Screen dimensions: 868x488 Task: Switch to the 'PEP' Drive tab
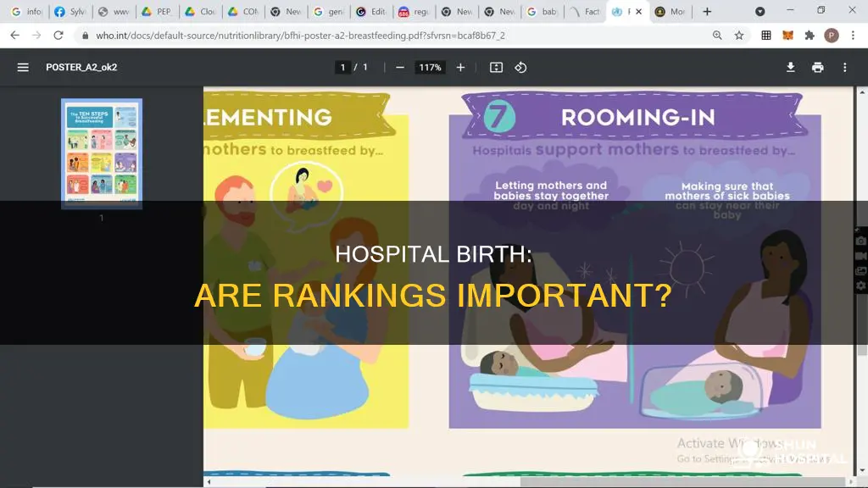[x=157, y=12]
